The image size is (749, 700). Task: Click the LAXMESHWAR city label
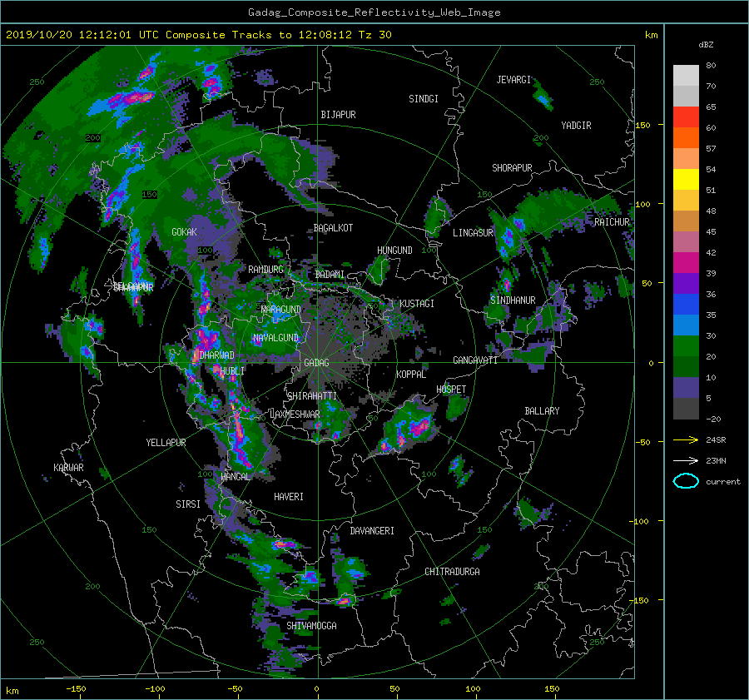295,415
